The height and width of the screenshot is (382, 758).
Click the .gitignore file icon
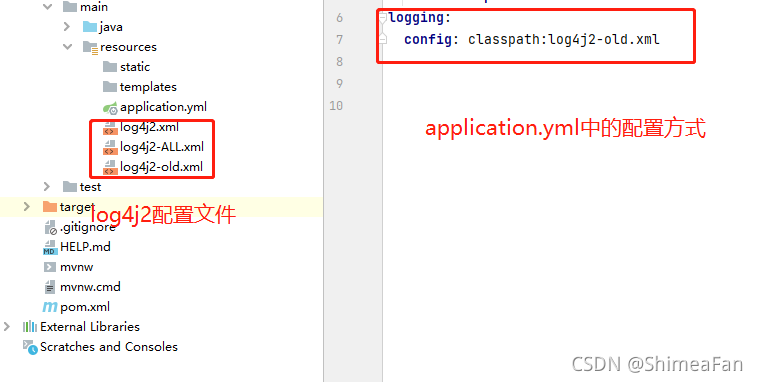(50, 227)
